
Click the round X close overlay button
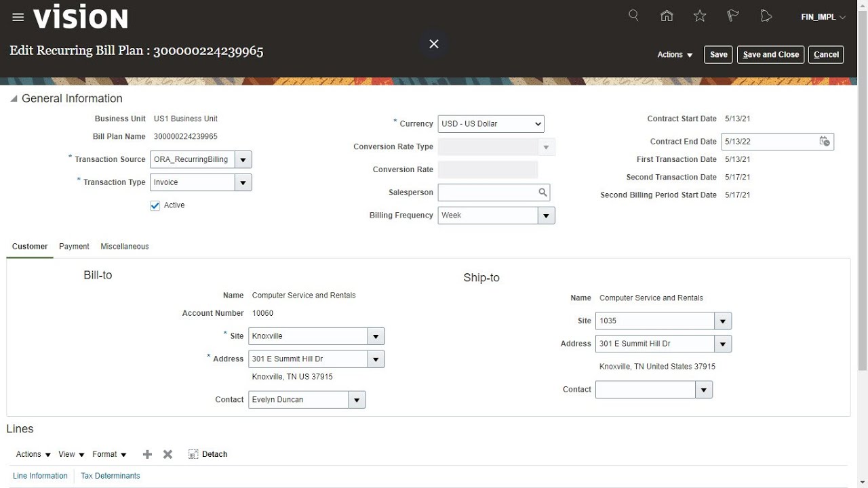[434, 44]
